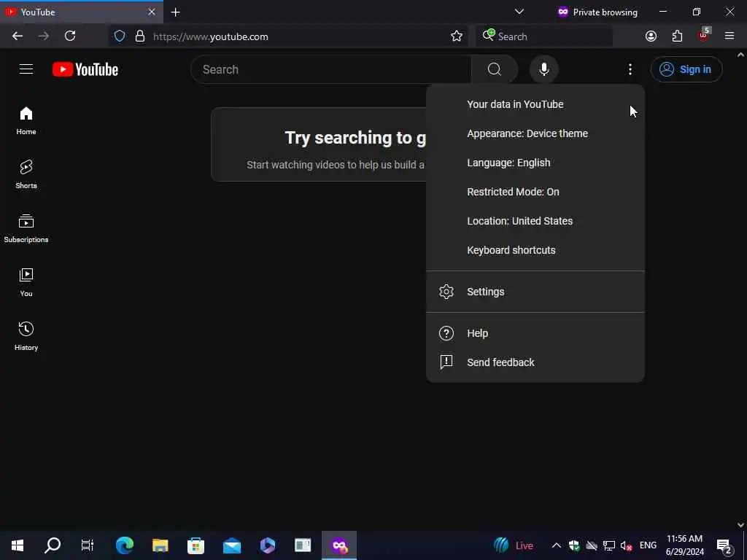Image resolution: width=747 pixels, height=560 pixels.
Task: Open Task View on the taskbar
Action: pyautogui.click(x=88, y=545)
